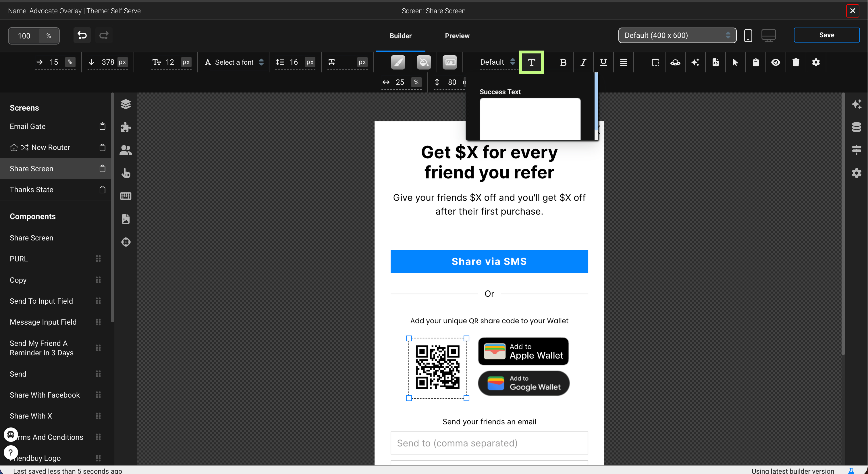
Task: Click the undo arrow button
Action: pyautogui.click(x=82, y=35)
